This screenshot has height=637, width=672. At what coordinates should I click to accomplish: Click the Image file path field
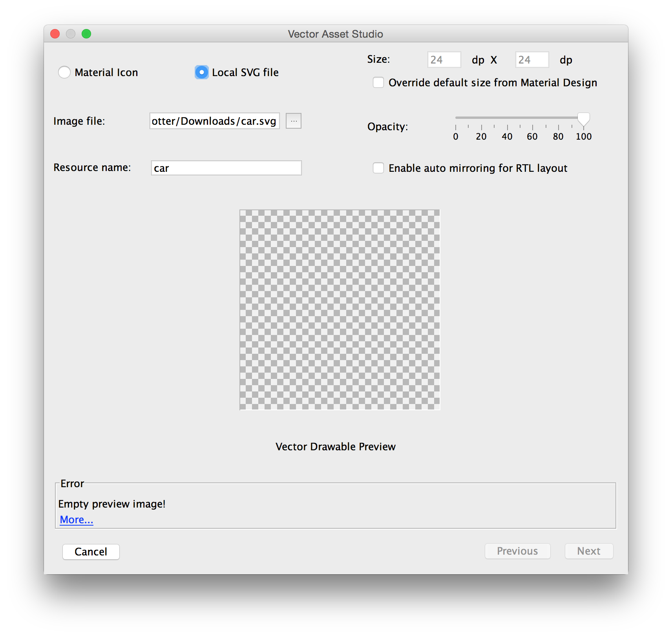click(214, 121)
